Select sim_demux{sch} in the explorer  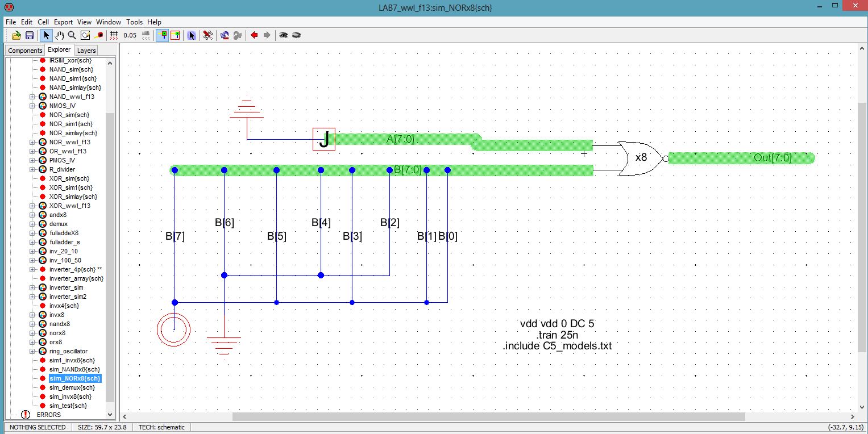click(x=72, y=387)
